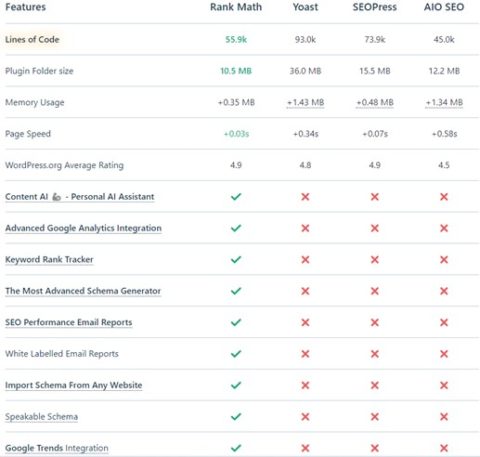Click Yoast cross for Speakable Schema

tap(305, 417)
